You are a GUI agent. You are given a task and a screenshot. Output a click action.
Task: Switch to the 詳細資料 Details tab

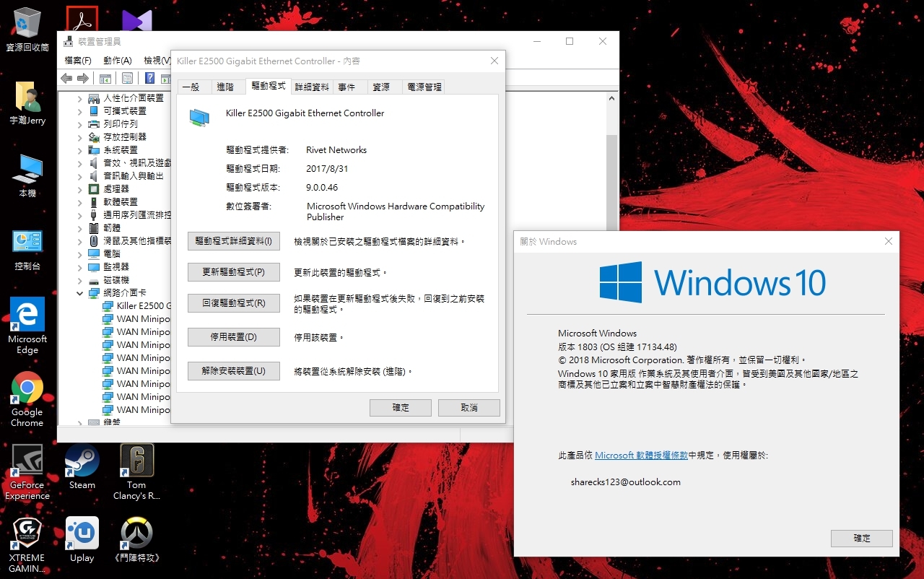[313, 87]
